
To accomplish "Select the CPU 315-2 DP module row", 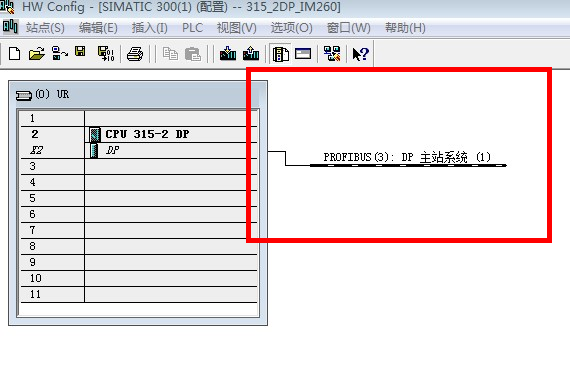I will (x=139, y=134).
